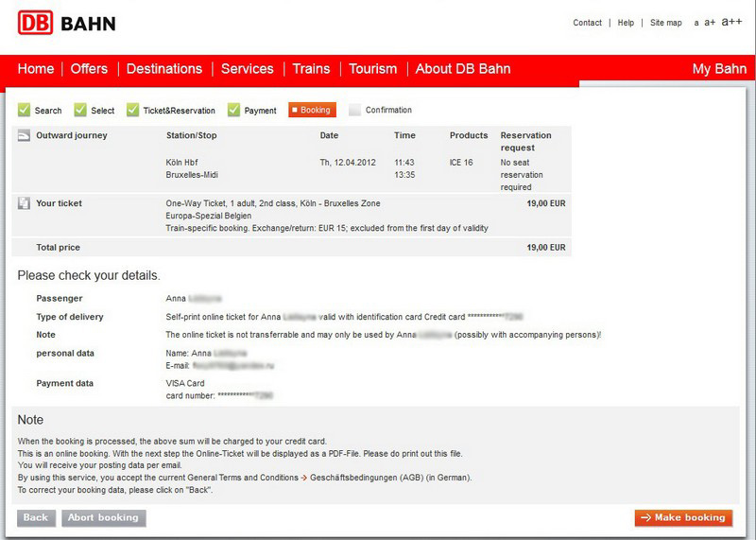Click the DB Bahn logo

[x=66, y=23]
